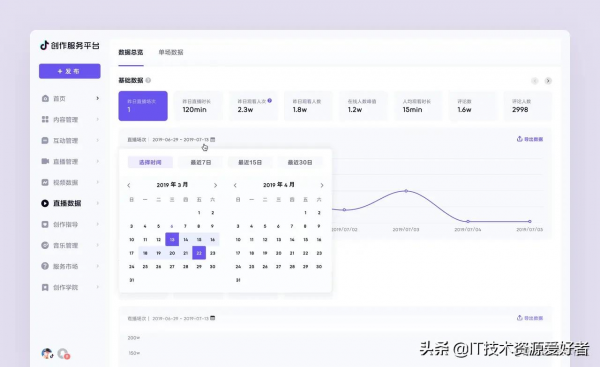Click the user avatar at sidebar bottom
Viewport: 600px width, 367px height.
[x=47, y=353]
